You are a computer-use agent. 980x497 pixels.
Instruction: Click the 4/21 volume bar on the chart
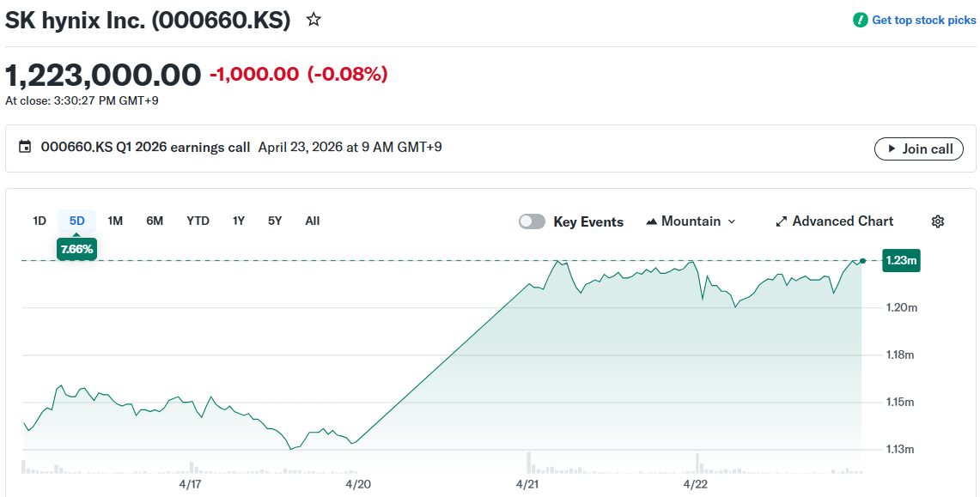pyautogui.click(x=528, y=464)
